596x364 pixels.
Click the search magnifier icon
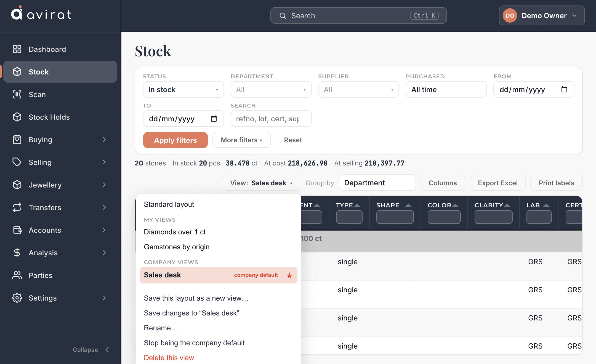coord(283,16)
